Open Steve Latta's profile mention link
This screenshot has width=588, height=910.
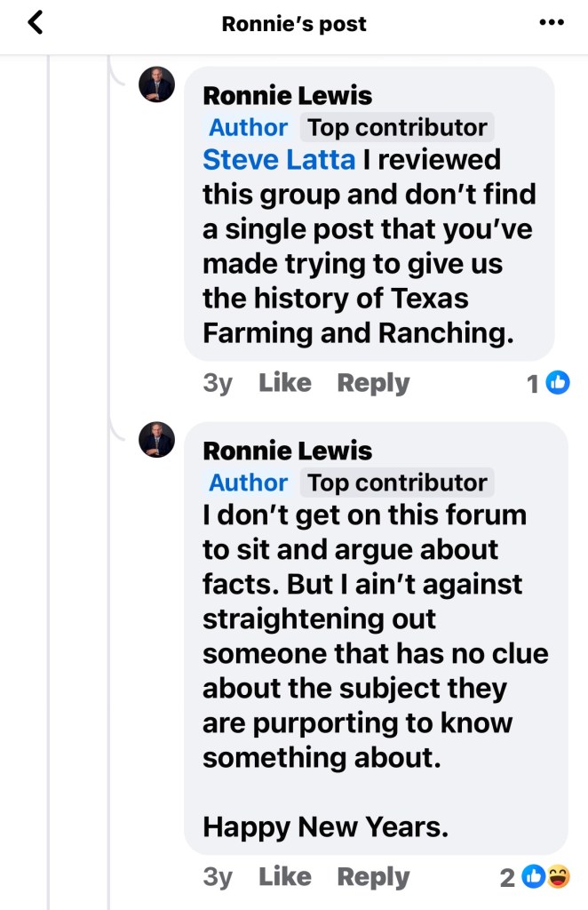tap(279, 160)
